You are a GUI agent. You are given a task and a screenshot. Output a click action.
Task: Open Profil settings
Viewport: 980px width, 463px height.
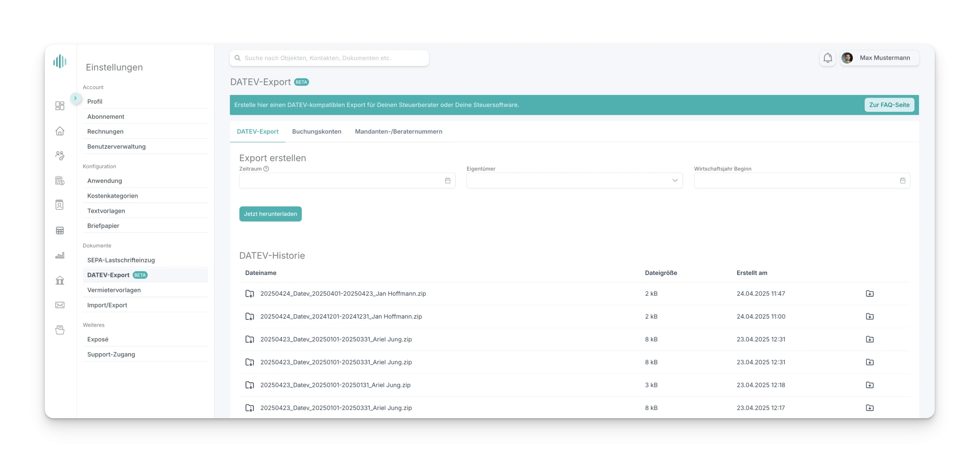click(x=145, y=101)
